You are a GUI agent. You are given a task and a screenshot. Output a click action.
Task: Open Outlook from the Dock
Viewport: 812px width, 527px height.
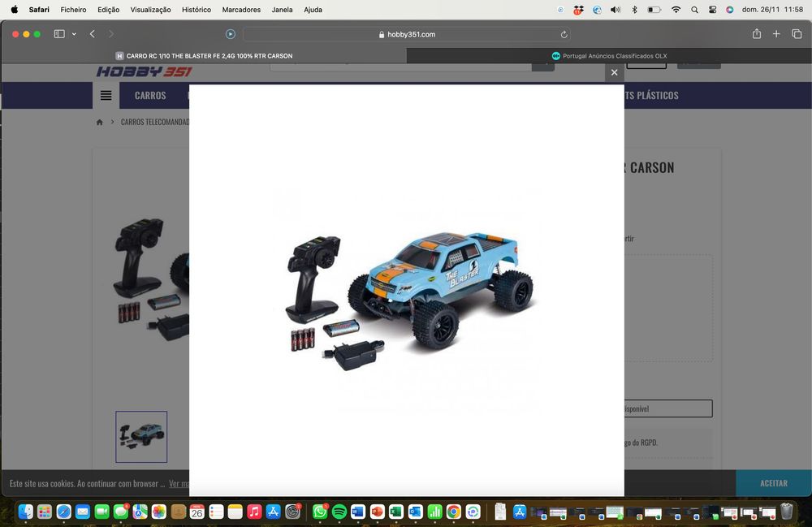pyautogui.click(x=415, y=512)
